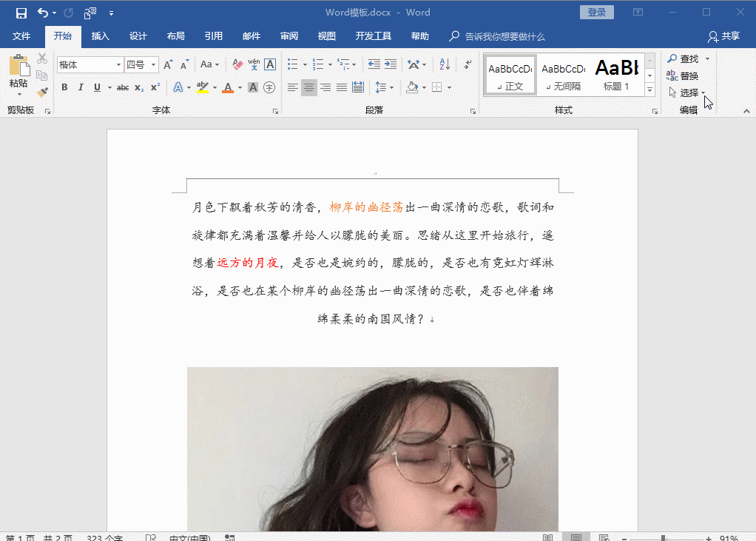Viewport: 756px width, 541px height.
Task: Open the font size dropdown (四号)
Action: click(x=153, y=64)
